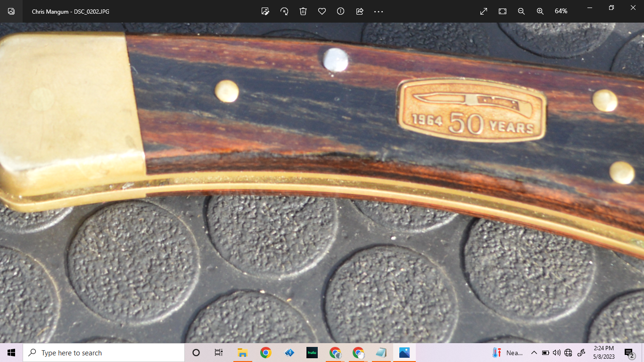Zoom in with the plus magnifier
The image size is (644, 362).
[x=540, y=11]
